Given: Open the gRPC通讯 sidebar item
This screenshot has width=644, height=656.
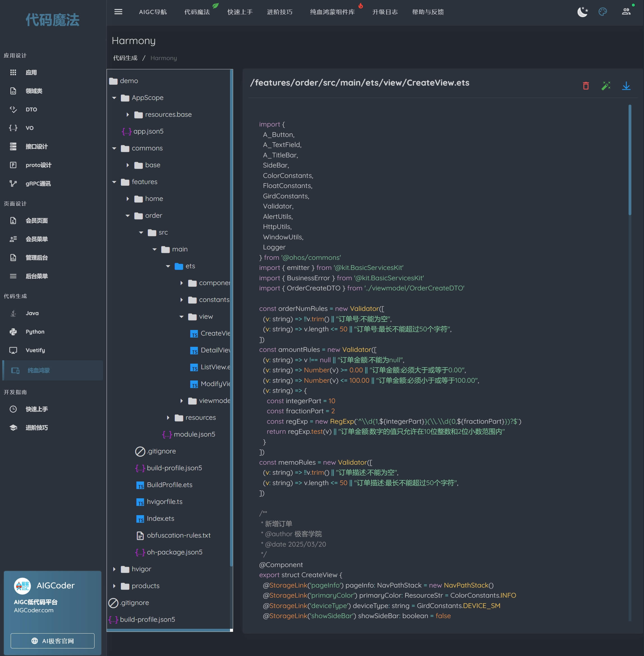Looking at the screenshot, I should [x=38, y=184].
